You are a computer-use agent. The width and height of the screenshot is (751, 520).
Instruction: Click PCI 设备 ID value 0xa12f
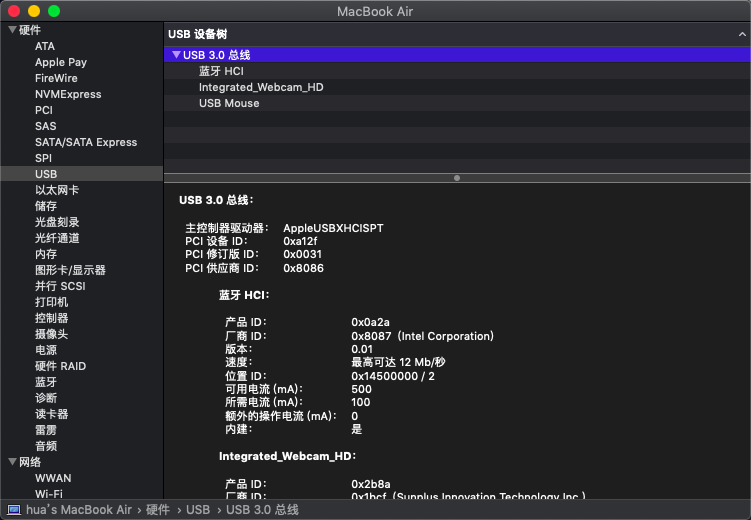click(300, 241)
